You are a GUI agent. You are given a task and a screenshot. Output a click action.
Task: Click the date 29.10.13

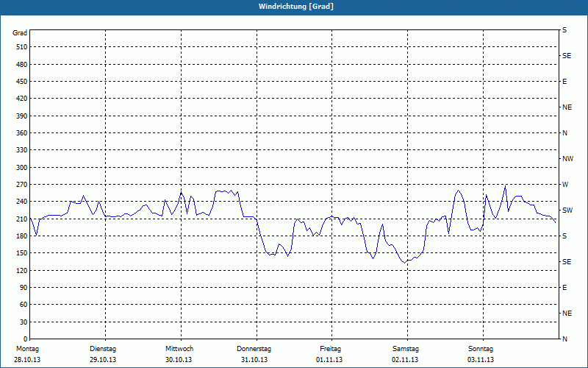103,360
